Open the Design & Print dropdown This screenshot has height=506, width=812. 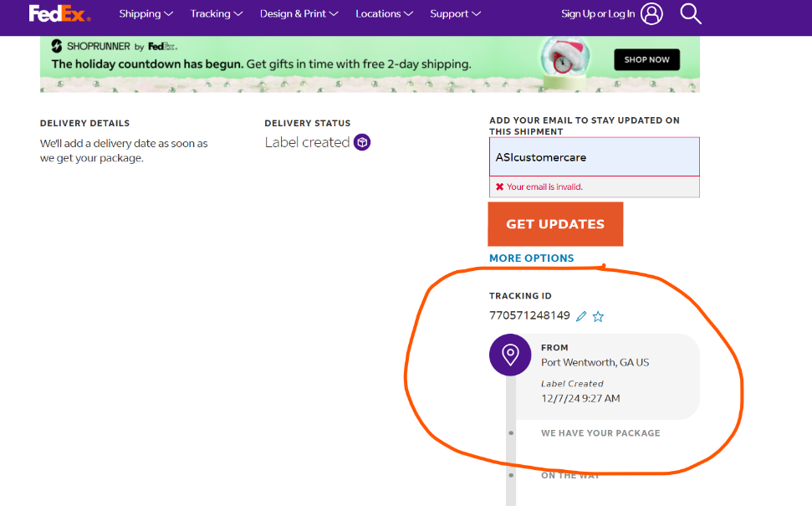tap(299, 14)
